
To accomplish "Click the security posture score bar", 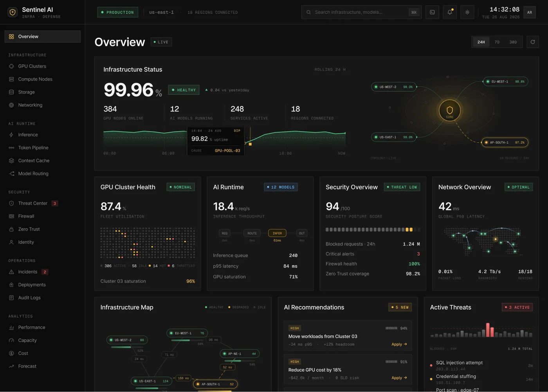I will (373, 229).
